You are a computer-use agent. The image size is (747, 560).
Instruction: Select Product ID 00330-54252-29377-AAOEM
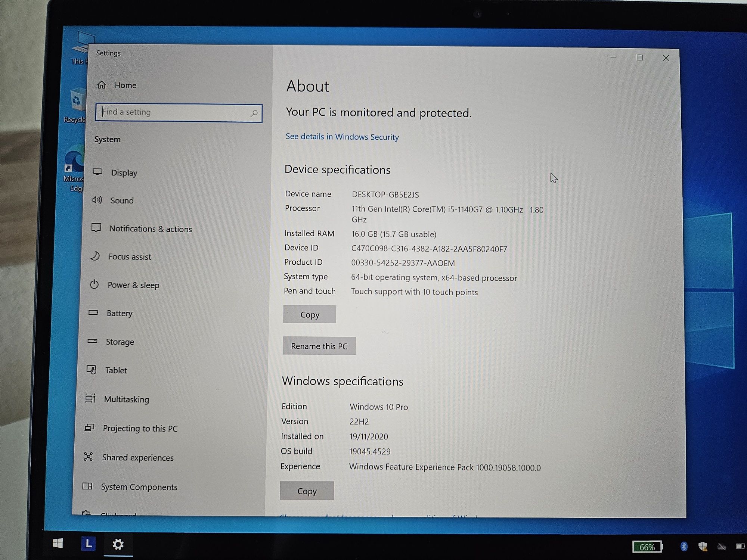click(x=403, y=263)
